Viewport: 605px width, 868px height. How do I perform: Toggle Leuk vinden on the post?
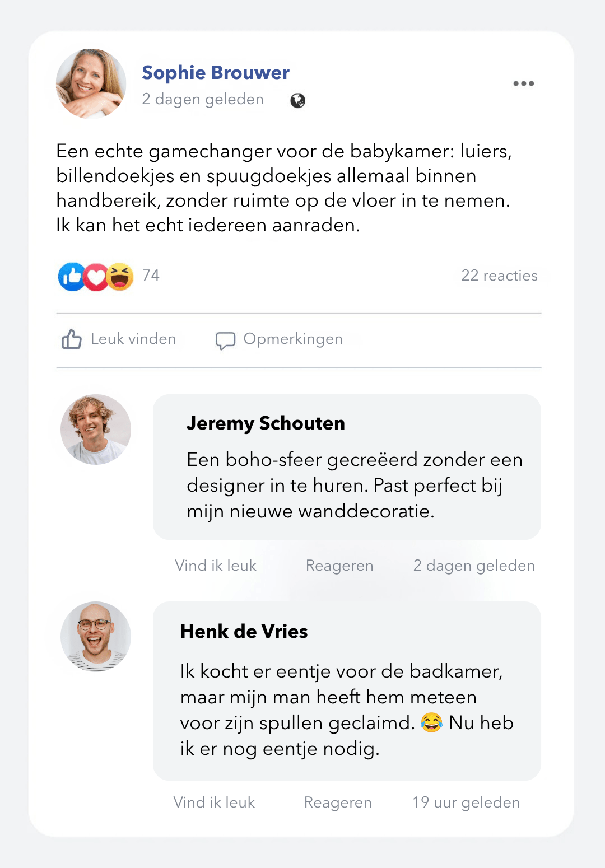(x=119, y=339)
